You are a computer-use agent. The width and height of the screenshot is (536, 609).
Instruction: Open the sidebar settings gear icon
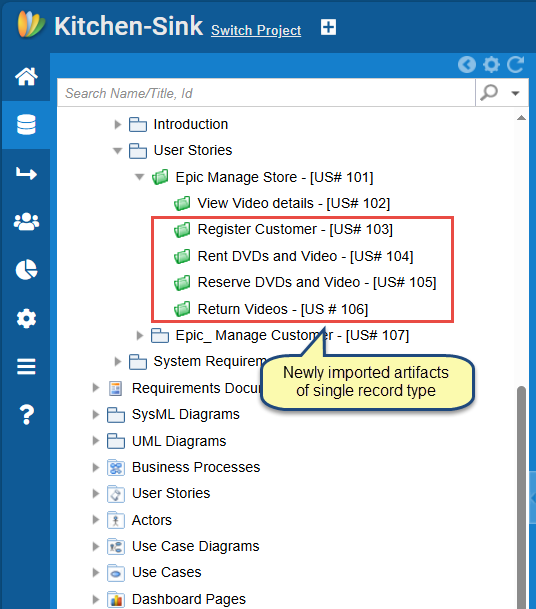(x=26, y=318)
